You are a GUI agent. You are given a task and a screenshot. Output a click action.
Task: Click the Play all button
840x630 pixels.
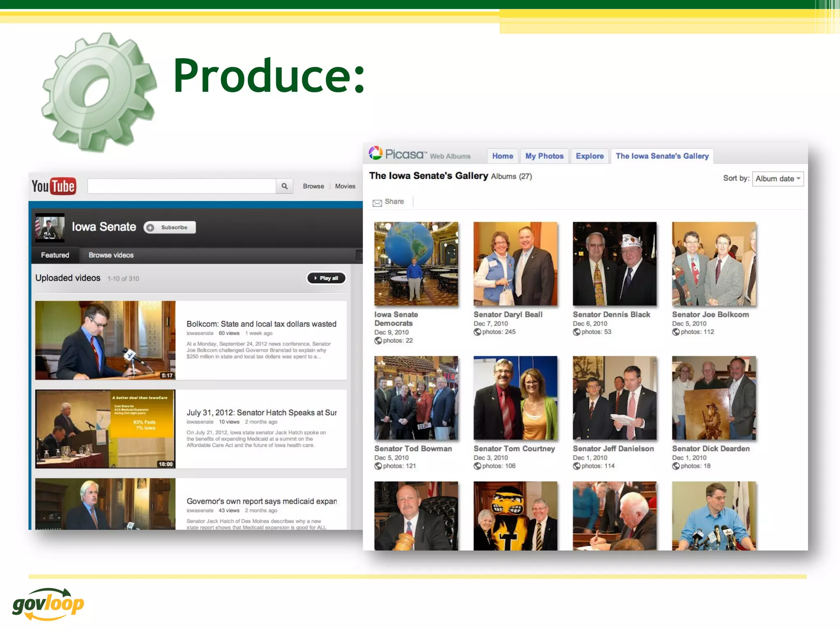(x=326, y=278)
